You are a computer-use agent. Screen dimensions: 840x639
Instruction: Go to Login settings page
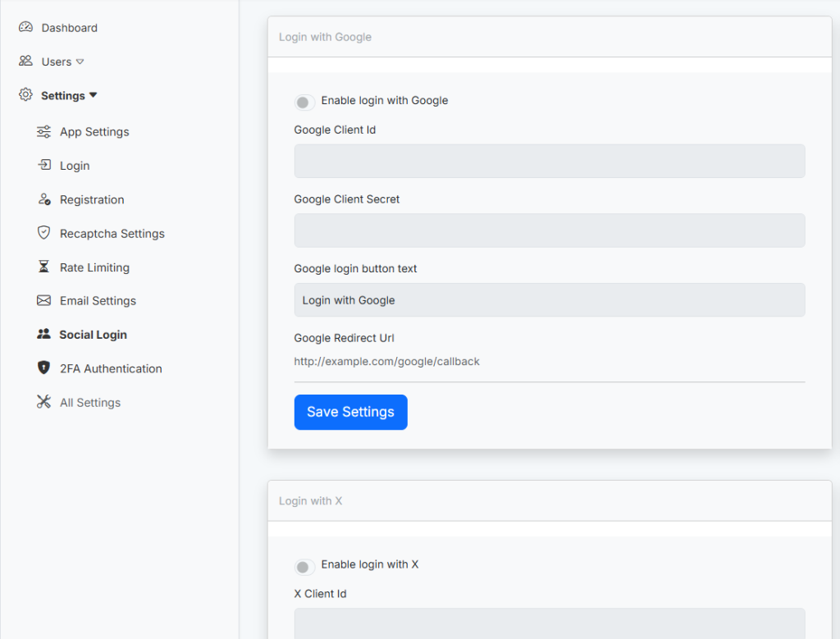(75, 166)
